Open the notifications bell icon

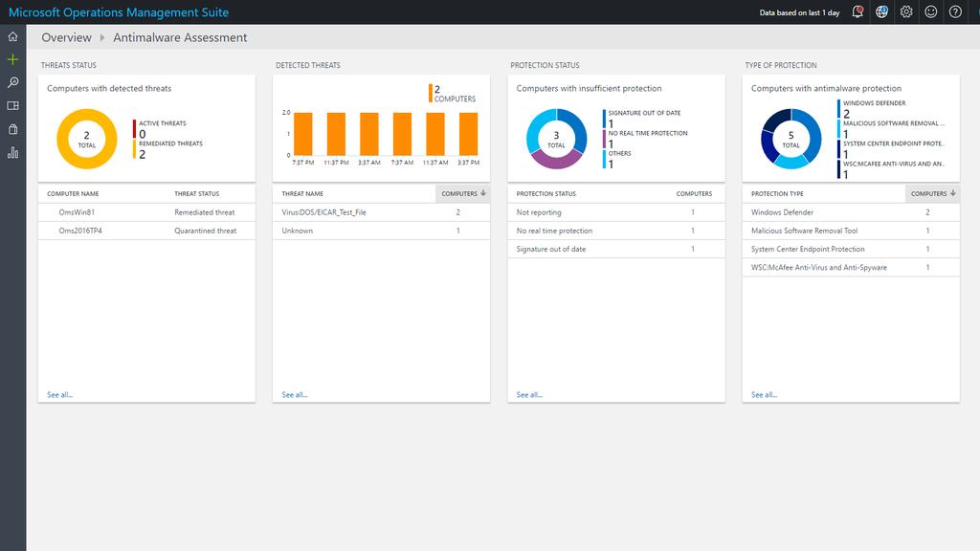point(857,11)
